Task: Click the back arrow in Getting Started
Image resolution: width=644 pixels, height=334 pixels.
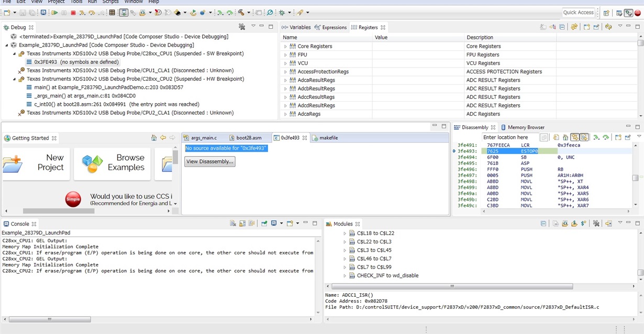Action: click(x=163, y=138)
